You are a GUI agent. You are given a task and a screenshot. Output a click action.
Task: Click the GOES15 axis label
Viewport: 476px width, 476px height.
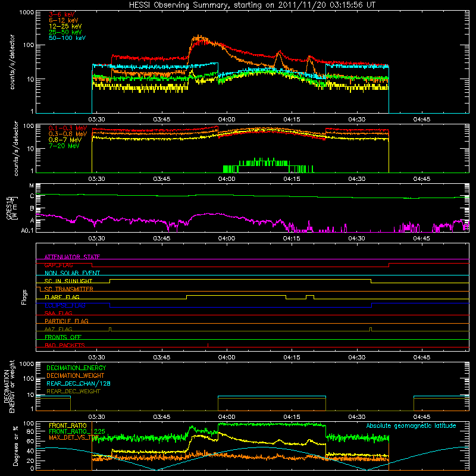[12, 208]
